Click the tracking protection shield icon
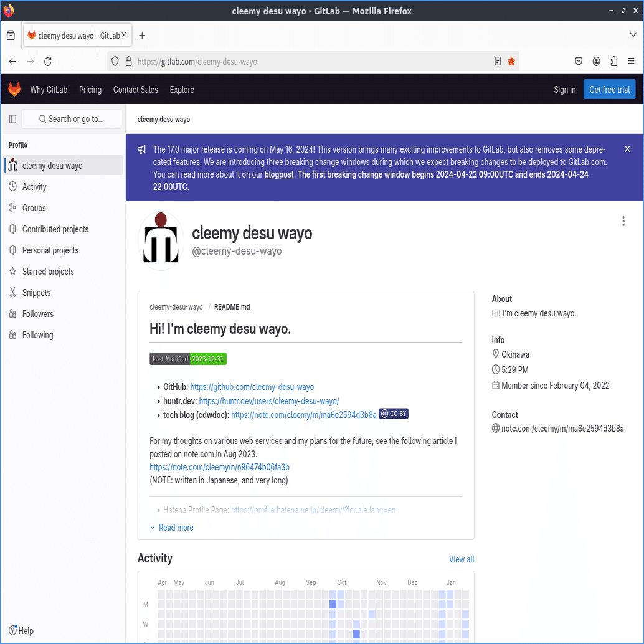Image resolution: width=644 pixels, height=644 pixels. click(115, 62)
